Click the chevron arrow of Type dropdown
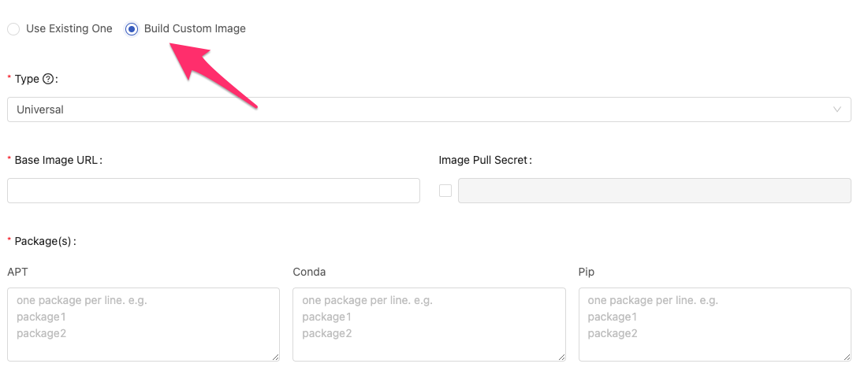The height and width of the screenshot is (371, 868). [837, 109]
